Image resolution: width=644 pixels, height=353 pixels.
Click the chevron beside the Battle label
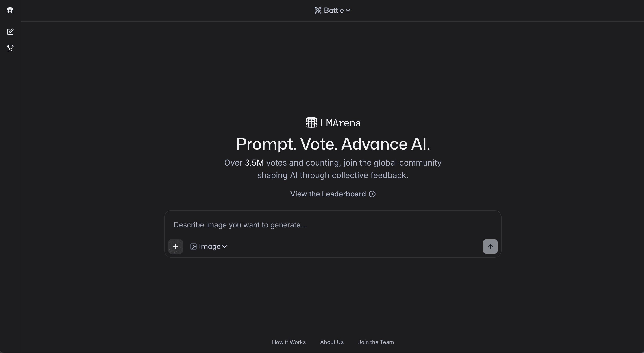coord(348,10)
